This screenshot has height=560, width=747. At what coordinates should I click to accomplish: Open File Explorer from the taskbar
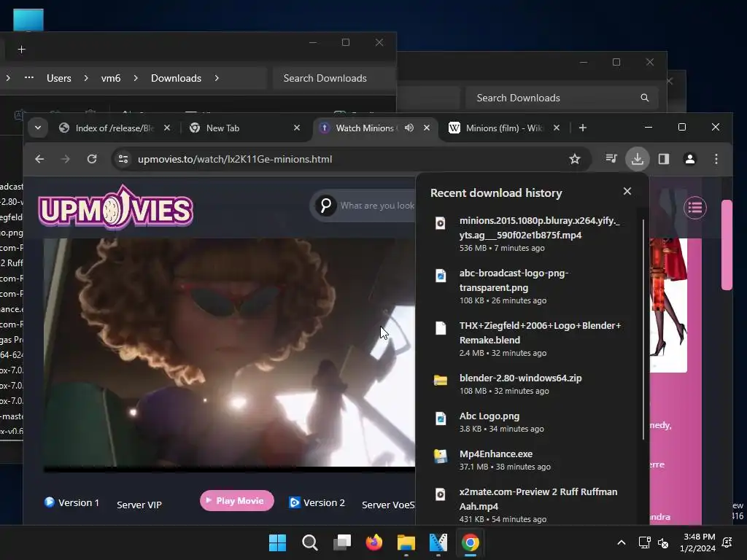click(x=406, y=542)
